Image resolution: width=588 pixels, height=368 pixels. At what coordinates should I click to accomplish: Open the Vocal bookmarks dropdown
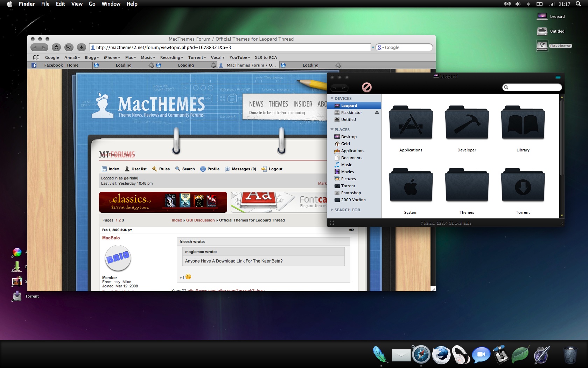point(218,57)
